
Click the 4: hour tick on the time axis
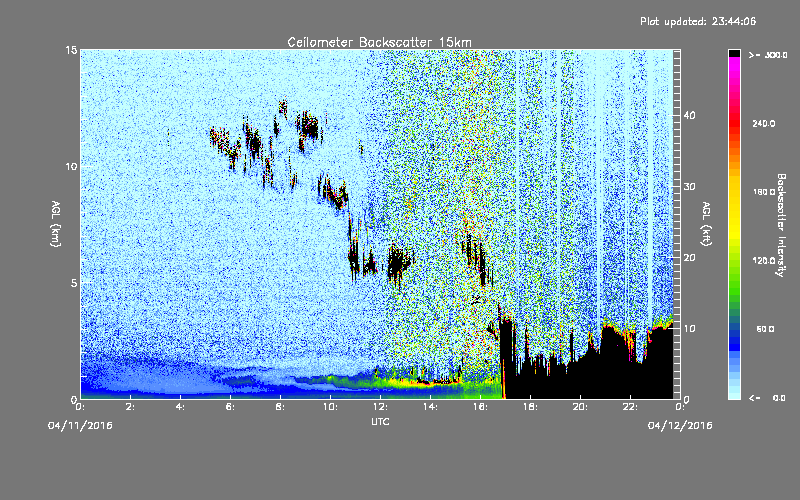click(180, 407)
